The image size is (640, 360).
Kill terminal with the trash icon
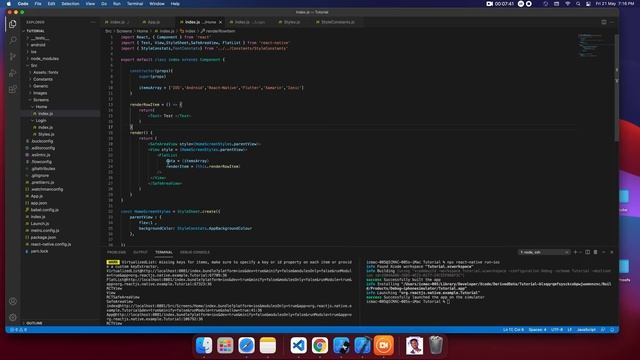(596, 252)
